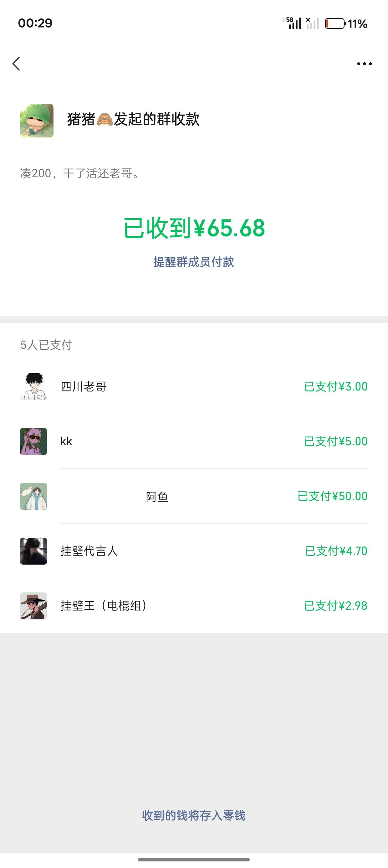
Task: Tap 挂壁代言人's dark avatar
Action: point(33,551)
